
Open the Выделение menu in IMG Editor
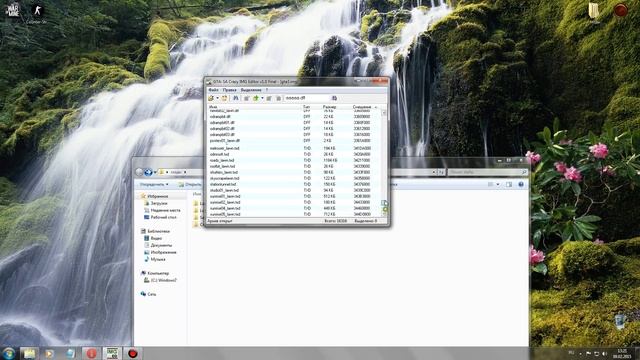click(x=251, y=90)
